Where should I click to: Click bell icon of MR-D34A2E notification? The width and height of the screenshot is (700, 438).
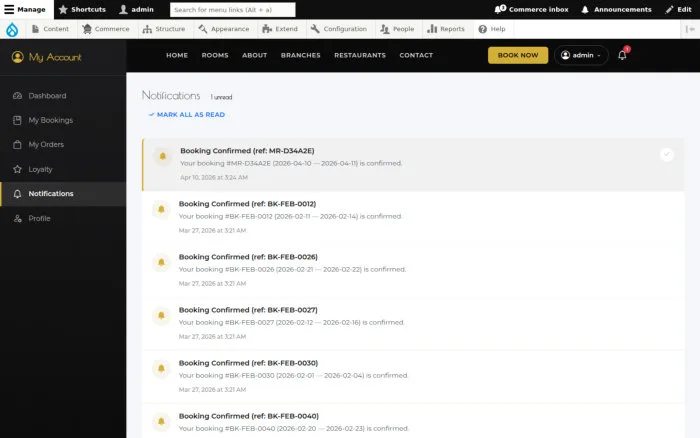pos(162,156)
